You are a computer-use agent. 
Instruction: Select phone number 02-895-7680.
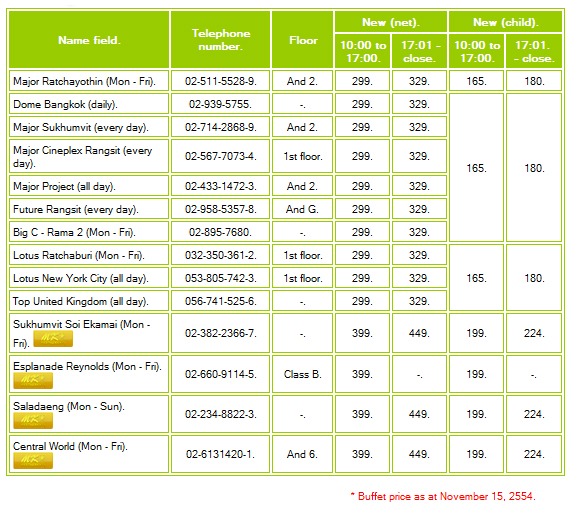221,232
